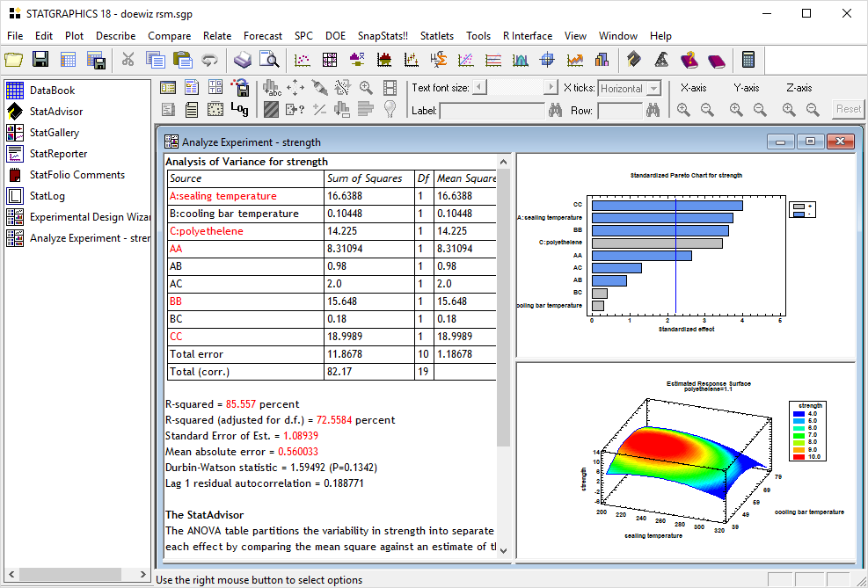
Task: Click the save data table icon
Action: coord(97,60)
